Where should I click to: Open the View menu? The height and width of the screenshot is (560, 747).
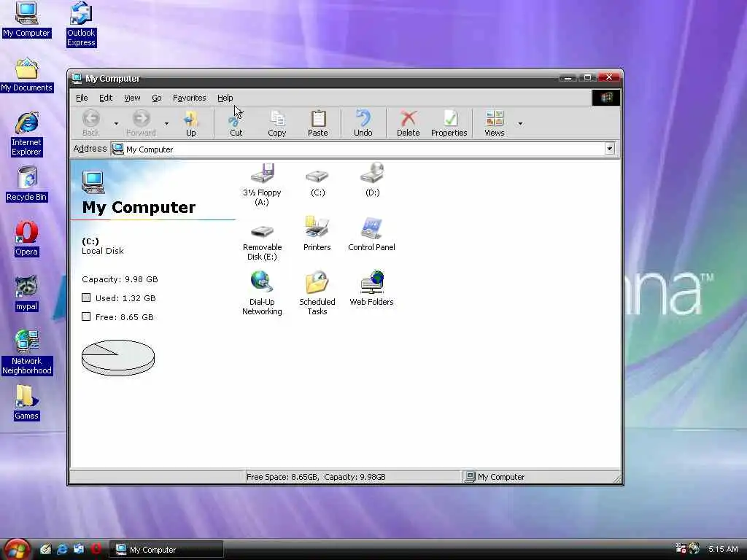132,98
